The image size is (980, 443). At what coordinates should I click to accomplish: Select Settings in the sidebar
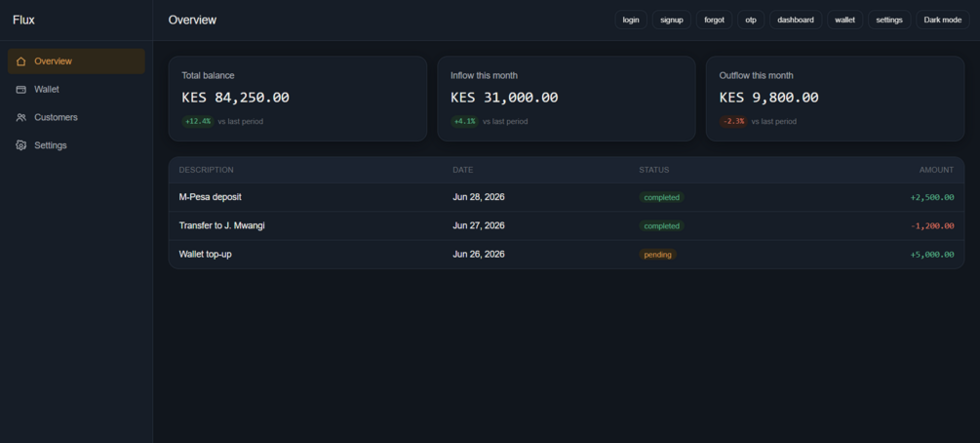click(x=76, y=145)
